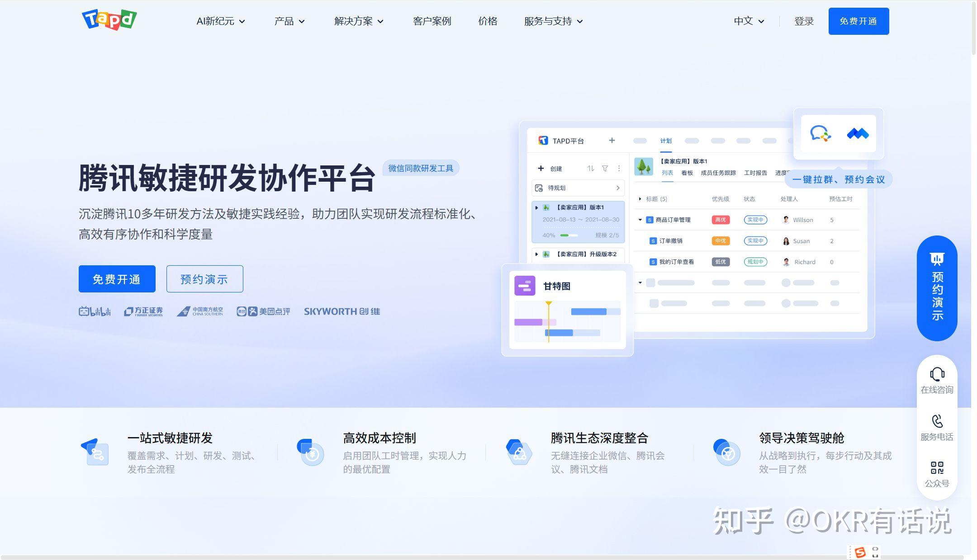
Task: Click the 登录 link
Action: (x=804, y=21)
